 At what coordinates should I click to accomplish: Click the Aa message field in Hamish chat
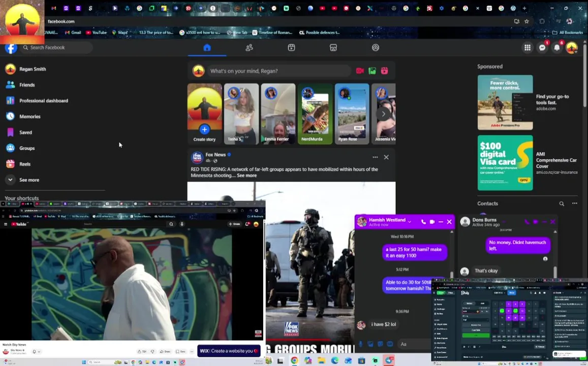click(x=414, y=344)
